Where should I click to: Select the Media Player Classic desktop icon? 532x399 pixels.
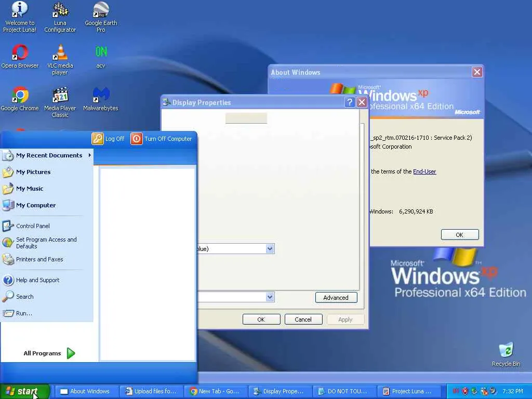tap(60, 102)
